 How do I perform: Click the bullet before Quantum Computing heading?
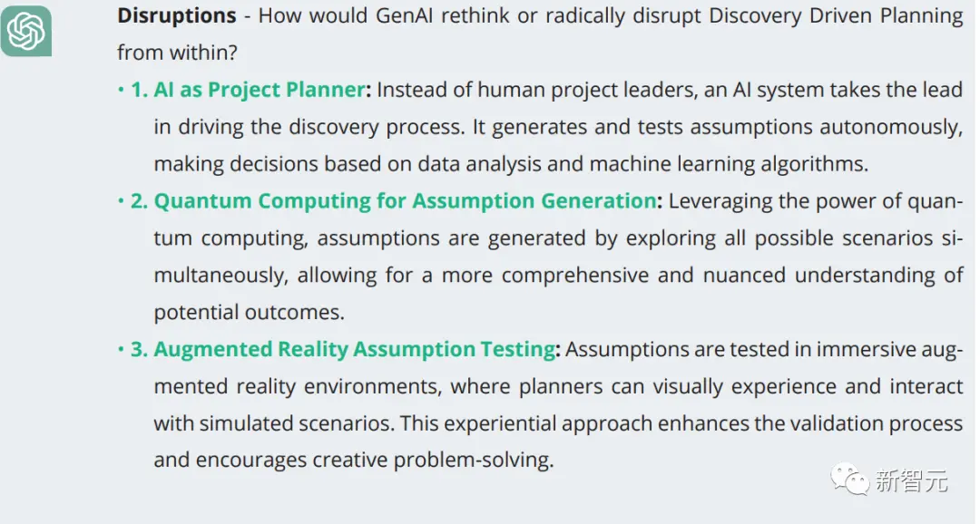pyautogui.click(x=122, y=201)
